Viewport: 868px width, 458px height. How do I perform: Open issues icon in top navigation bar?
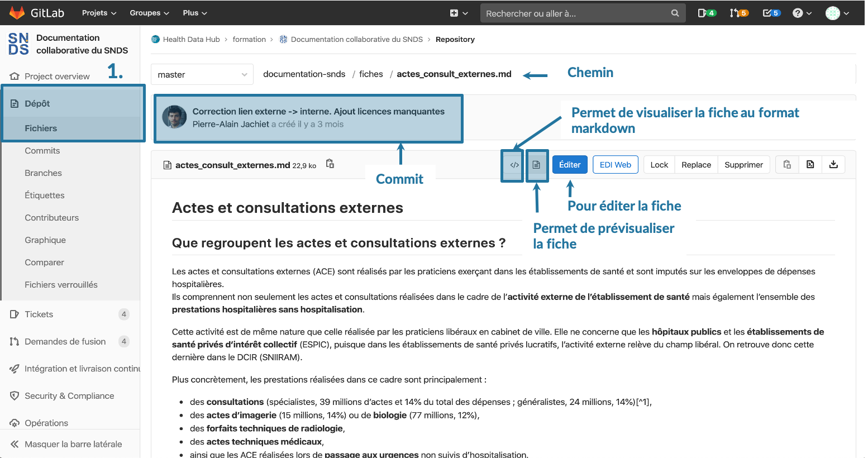coord(707,13)
